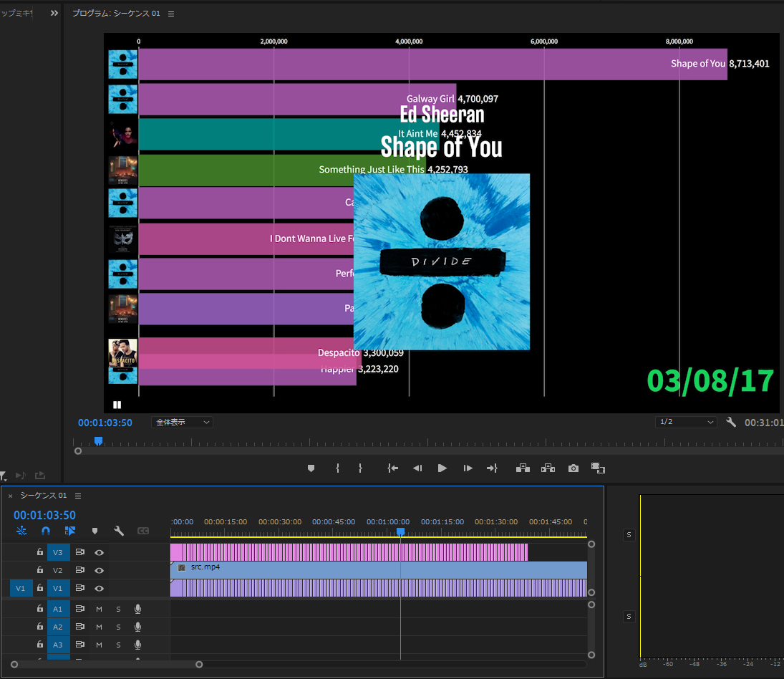Select プログラム: シーケンス 01 monitor tab
Screen dimensions: 784x679
coord(116,14)
